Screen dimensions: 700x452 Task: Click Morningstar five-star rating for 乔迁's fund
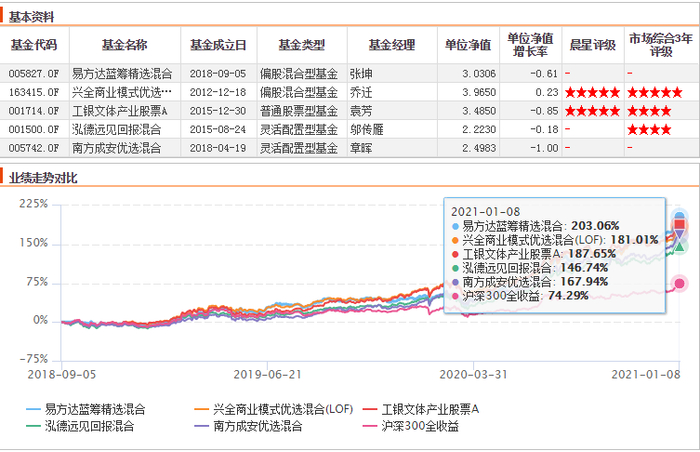pos(592,92)
